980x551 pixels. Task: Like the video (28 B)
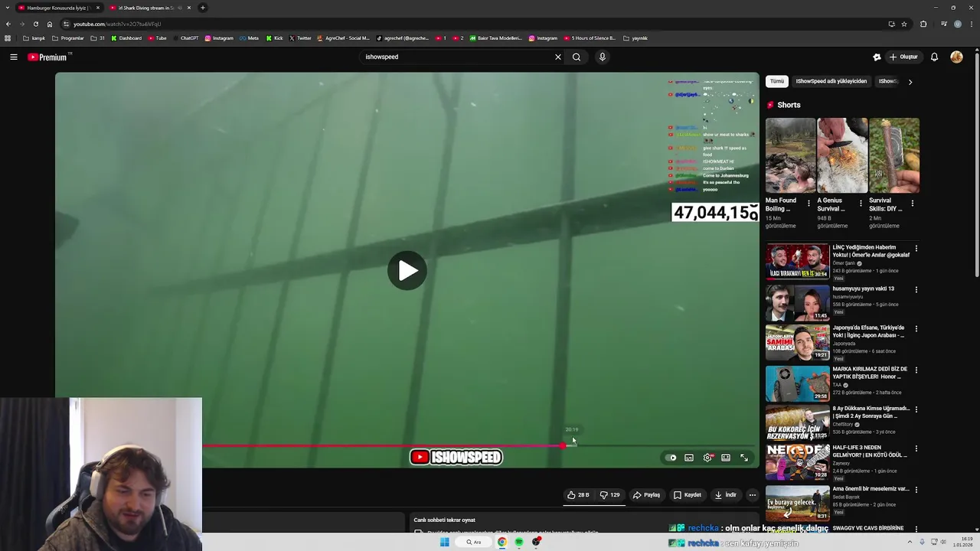pyautogui.click(x=578, y=495)
